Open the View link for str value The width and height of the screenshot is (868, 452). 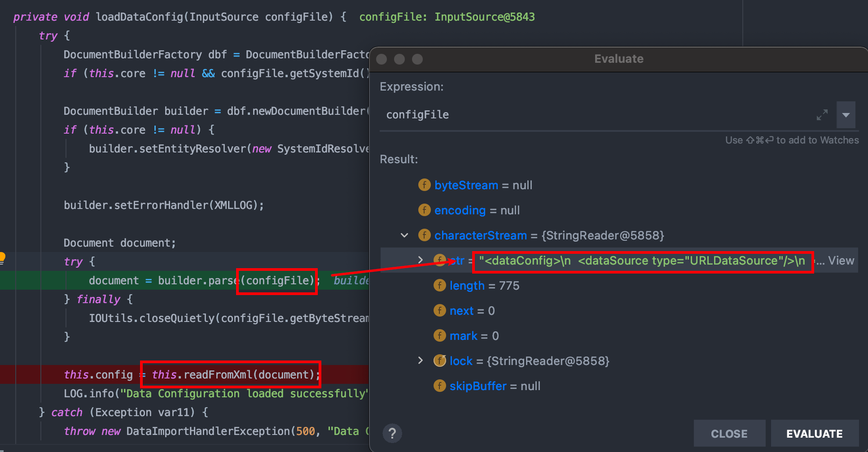click(841, 261)
